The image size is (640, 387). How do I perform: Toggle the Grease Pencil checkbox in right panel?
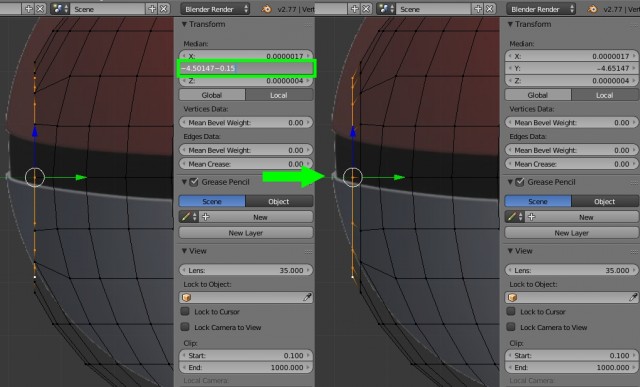click(520, 182)
